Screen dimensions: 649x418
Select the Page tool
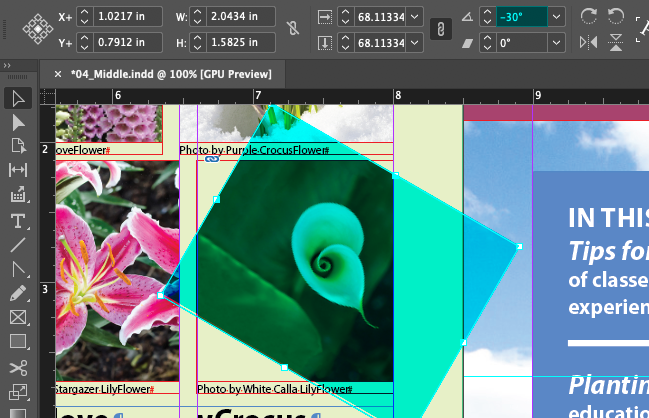[x=18, y=146]
